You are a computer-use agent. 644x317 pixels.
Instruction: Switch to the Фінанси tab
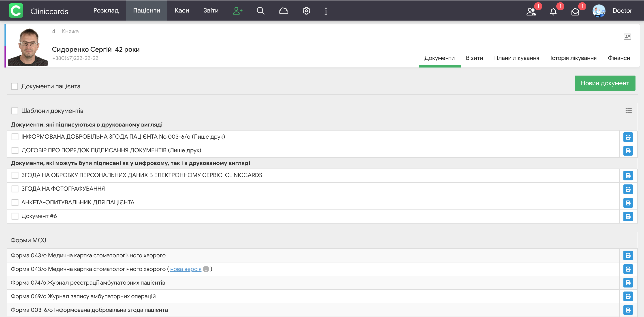tap(619, 58)
